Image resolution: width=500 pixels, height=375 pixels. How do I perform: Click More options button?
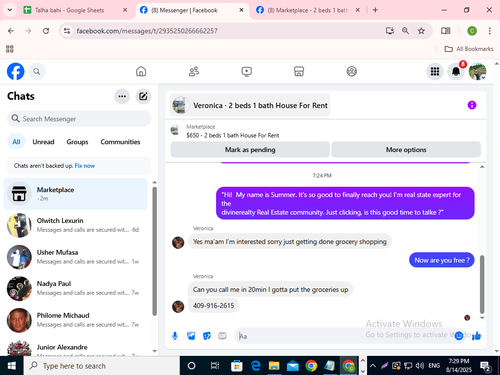(x=406, y=150)
